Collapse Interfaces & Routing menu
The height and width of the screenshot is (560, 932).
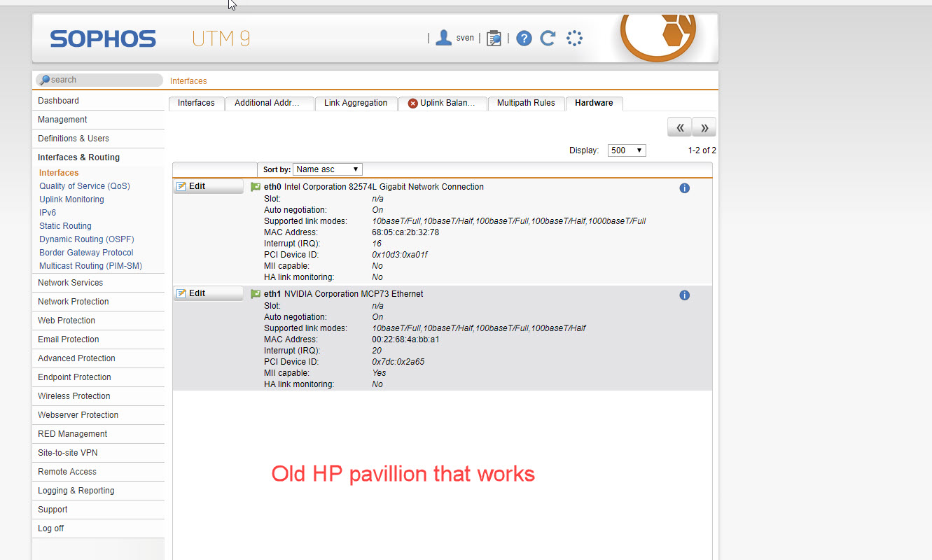(x=98, y=157)
